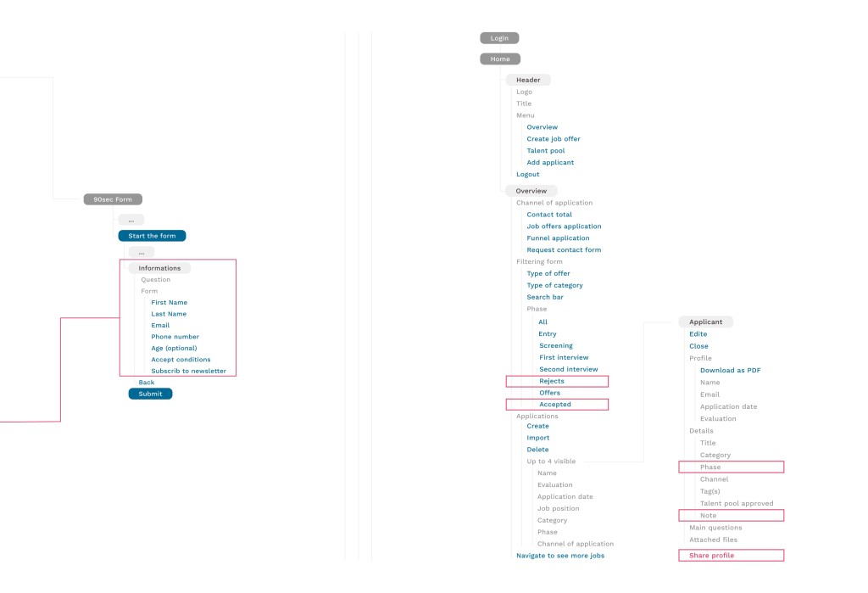Select the Informations node
The height and width of the screenshot is (593, 868).
(159, 268)
